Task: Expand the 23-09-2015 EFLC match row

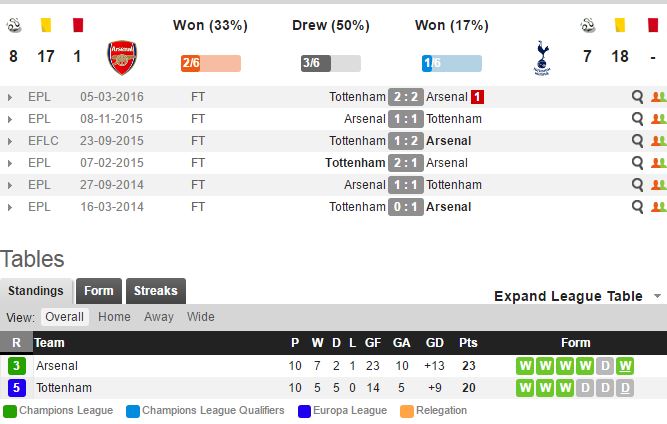Action: click(x=10, y=141)
